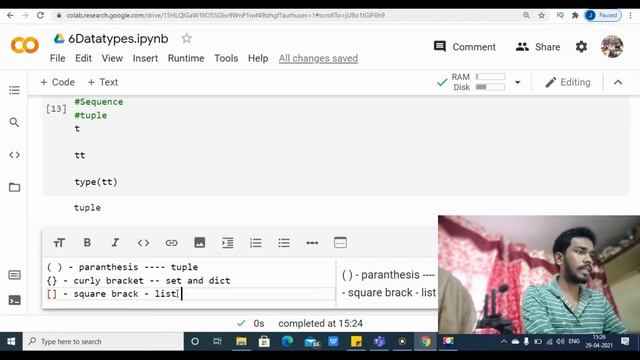The height and width of the screenshot is (360, 640).
Task: Insert a link in the text cell
Action: pyautogui.click(x=171, y=243)
